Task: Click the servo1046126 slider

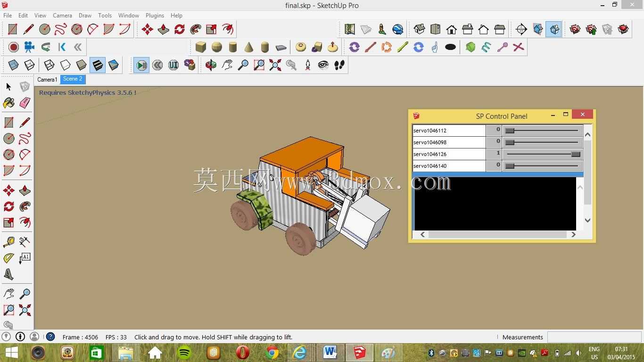Action: (542, 154)
